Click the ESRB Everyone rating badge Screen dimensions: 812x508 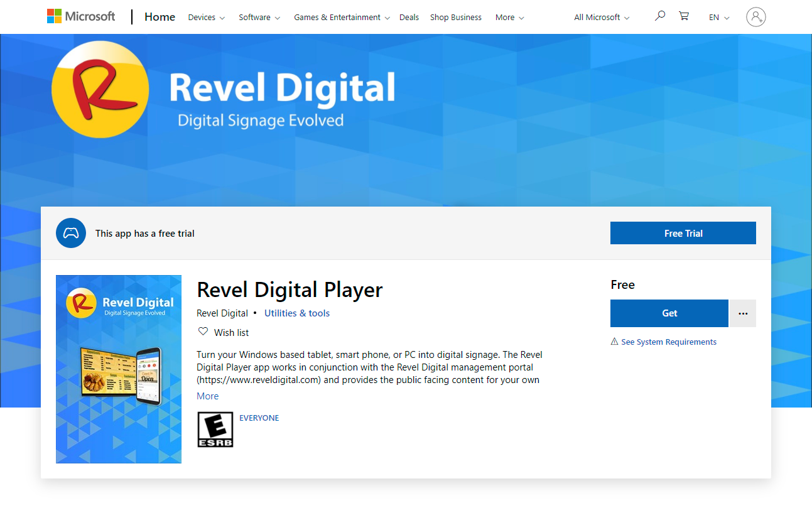[215, 430]
